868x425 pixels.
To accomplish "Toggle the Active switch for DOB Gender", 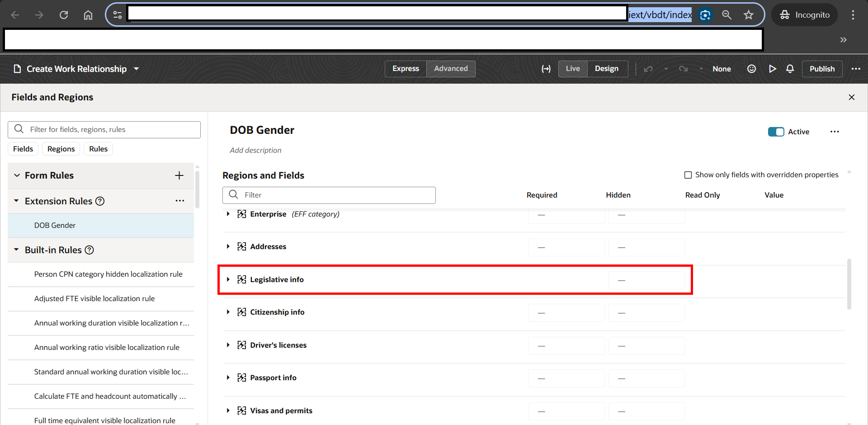I will click(x=776, y=132).
